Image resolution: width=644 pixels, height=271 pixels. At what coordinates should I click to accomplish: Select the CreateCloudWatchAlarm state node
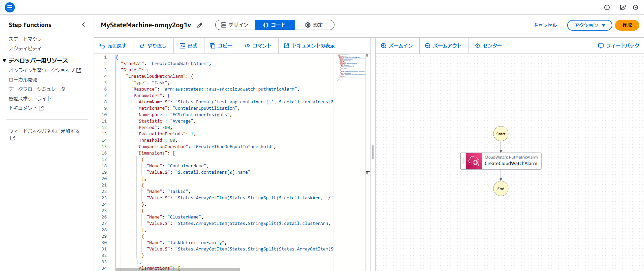501,161
